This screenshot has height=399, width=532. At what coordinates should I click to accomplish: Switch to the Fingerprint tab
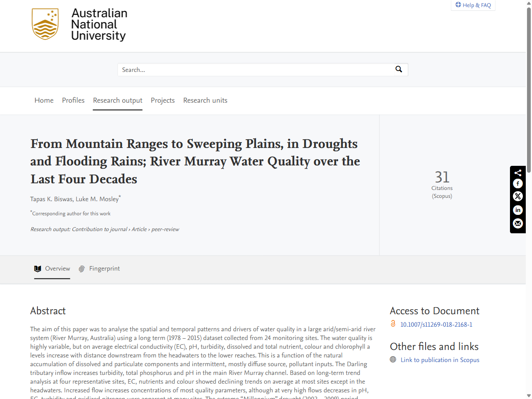[104, 268]
